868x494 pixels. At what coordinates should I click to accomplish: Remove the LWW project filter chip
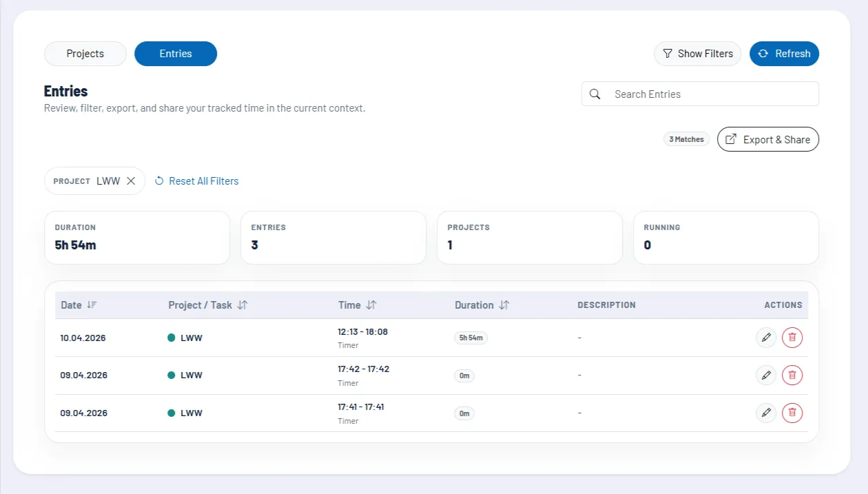point(131,181)
